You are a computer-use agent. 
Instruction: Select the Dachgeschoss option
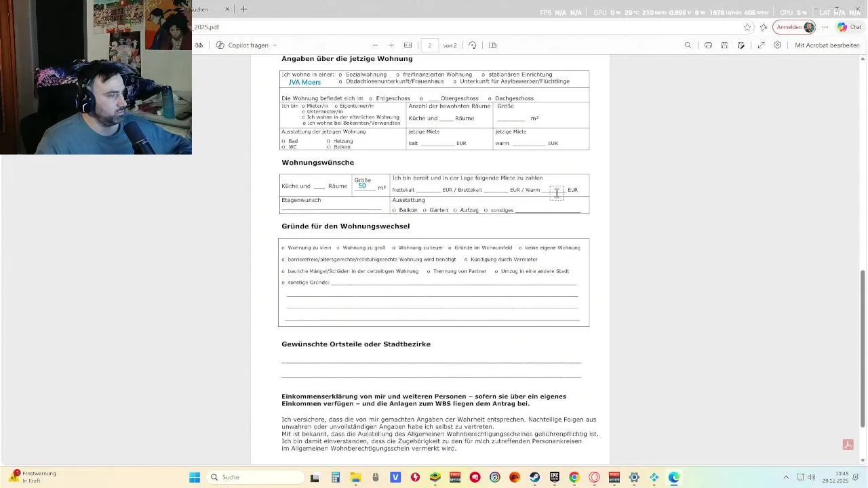coord(490,98)
